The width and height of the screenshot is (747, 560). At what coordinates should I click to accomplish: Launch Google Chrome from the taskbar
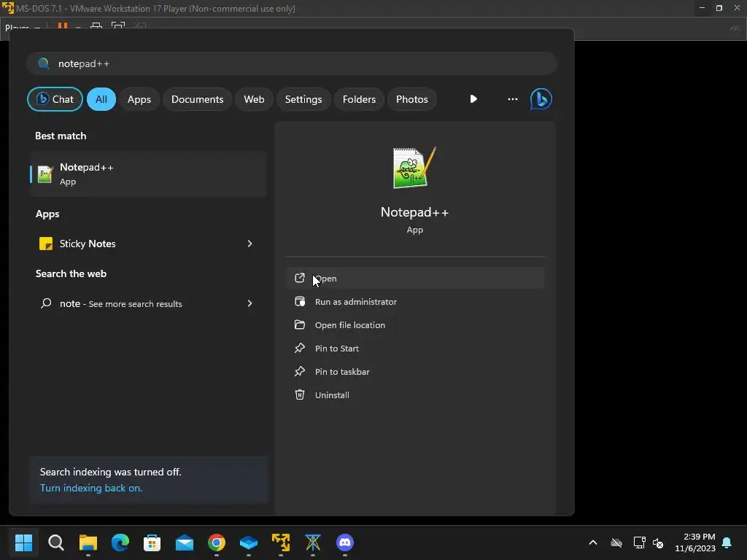(x=217, y=542)
